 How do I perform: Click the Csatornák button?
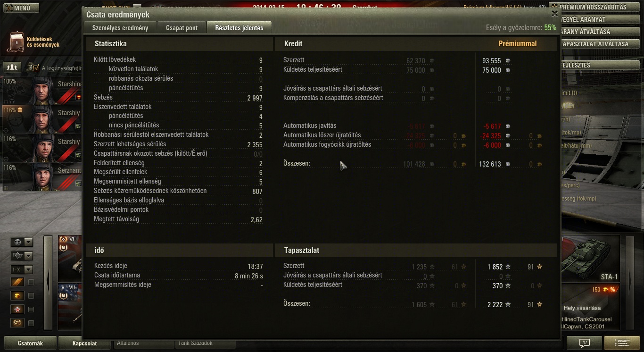pyautogui.click(x=30, y=343)
